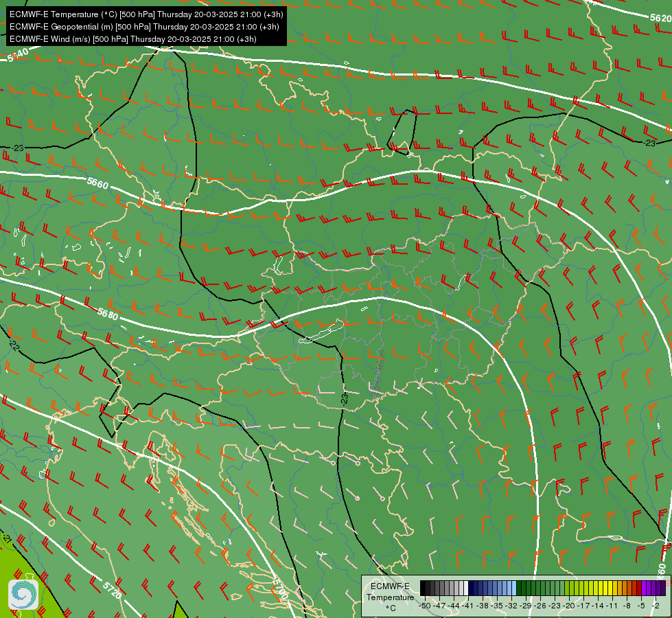
Task: Click the -23 value in the color scale legend
Action: [x=555, y=606]
